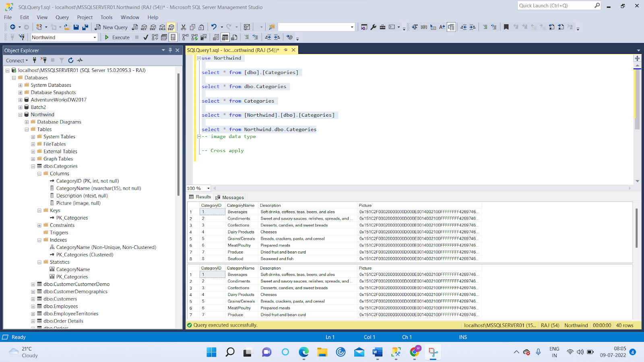Click the Paste icon in toolbar

pos(201,27)
